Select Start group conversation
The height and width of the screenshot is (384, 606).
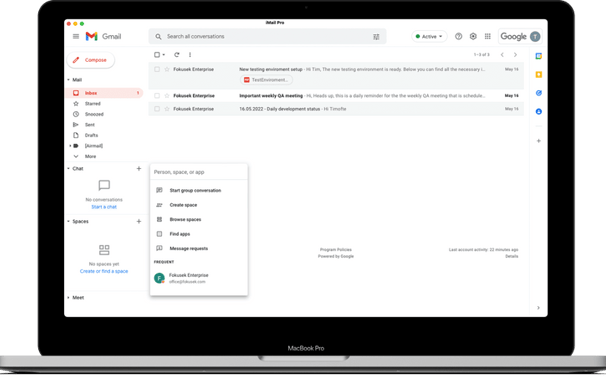click(199, 190)
